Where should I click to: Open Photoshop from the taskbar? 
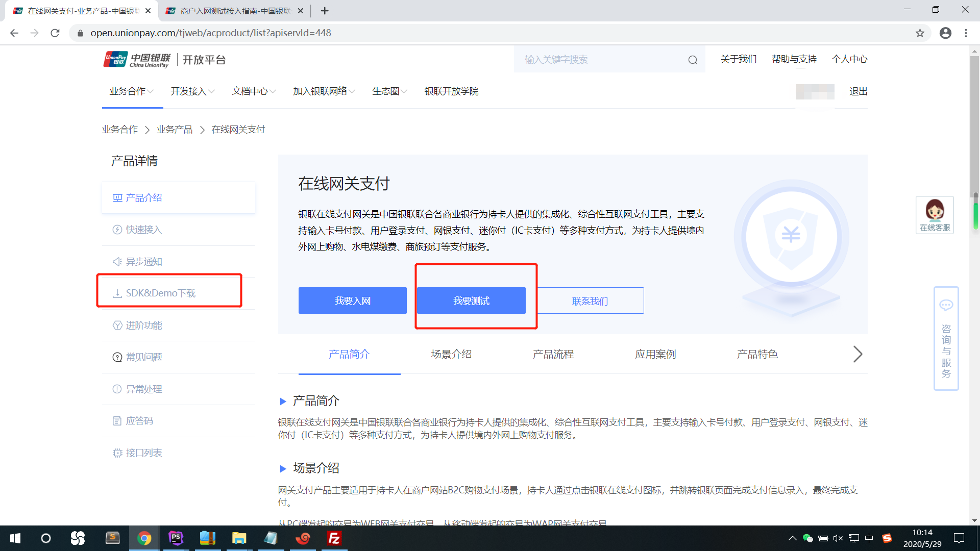176,538
